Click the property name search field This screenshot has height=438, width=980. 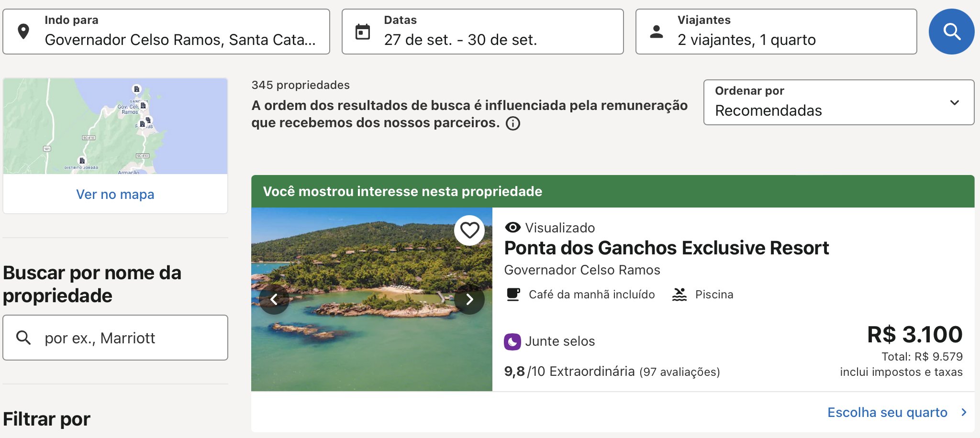pyautogui.click(x=124, y=338)
